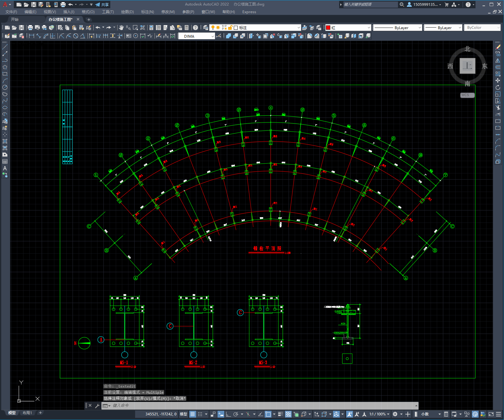The image size is (504, 420).
Task: Toggle ortho mode in status bar
Action: coord(229,414)
